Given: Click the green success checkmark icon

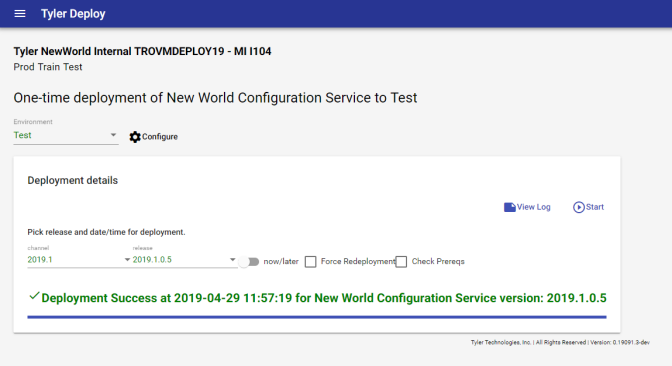Looking at the screenshot, I should tap(34, 296).
